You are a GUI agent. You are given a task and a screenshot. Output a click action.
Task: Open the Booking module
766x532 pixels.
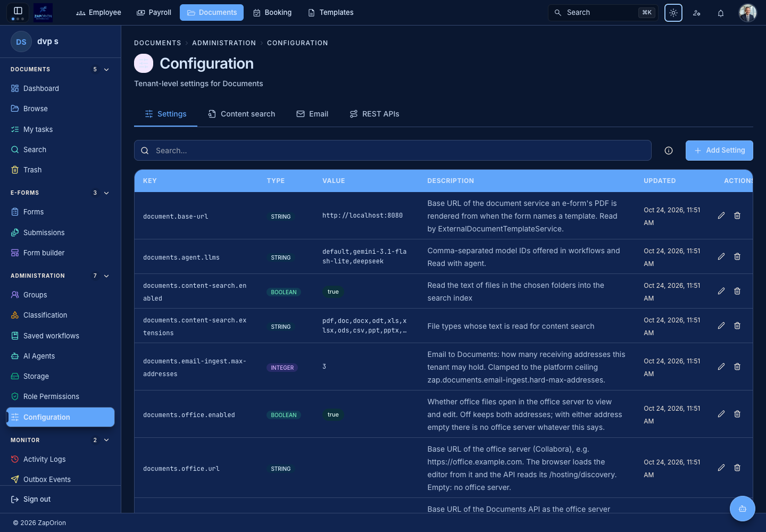(x=272, y=12)
